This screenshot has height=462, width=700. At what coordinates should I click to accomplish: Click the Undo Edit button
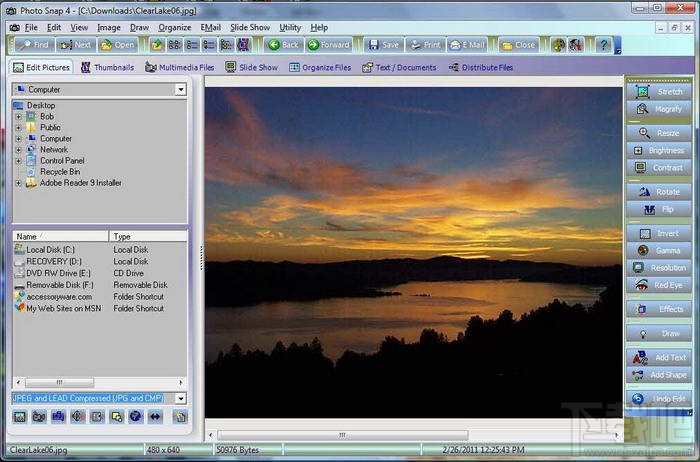[x=659, y=399]
